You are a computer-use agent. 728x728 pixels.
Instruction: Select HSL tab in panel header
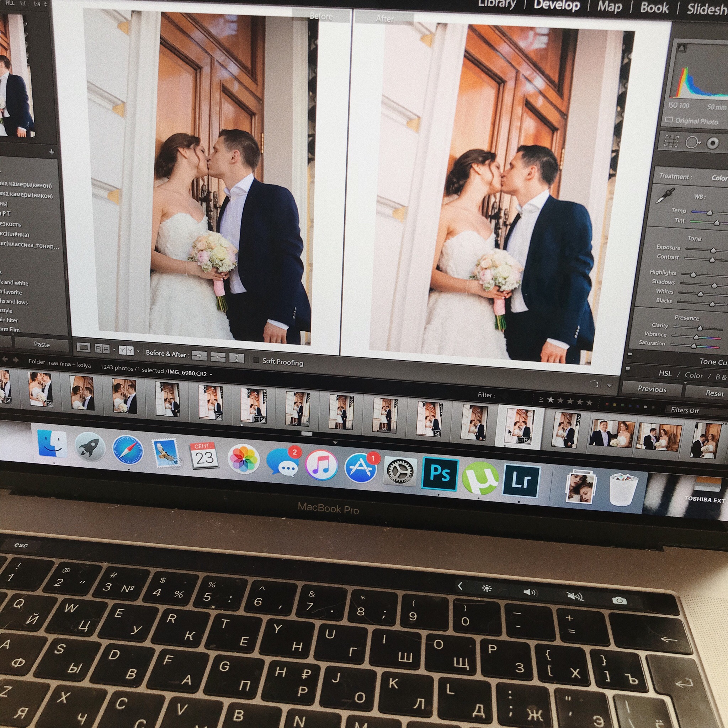pos(665,373)
